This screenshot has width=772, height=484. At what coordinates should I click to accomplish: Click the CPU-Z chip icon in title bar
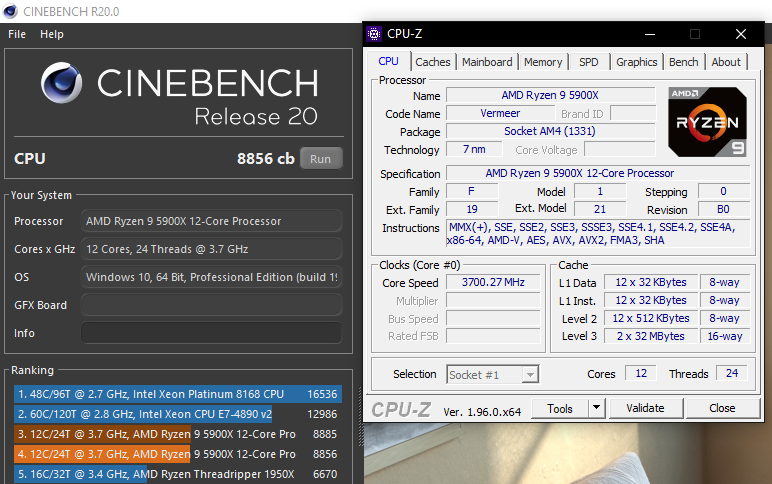(x=374, y=34)
